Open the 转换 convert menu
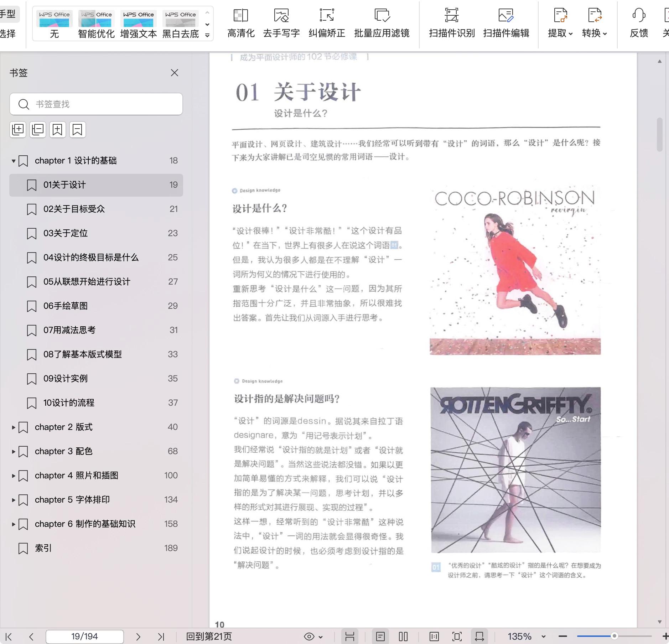Screen dimensions: 669x644 point(594,23)
